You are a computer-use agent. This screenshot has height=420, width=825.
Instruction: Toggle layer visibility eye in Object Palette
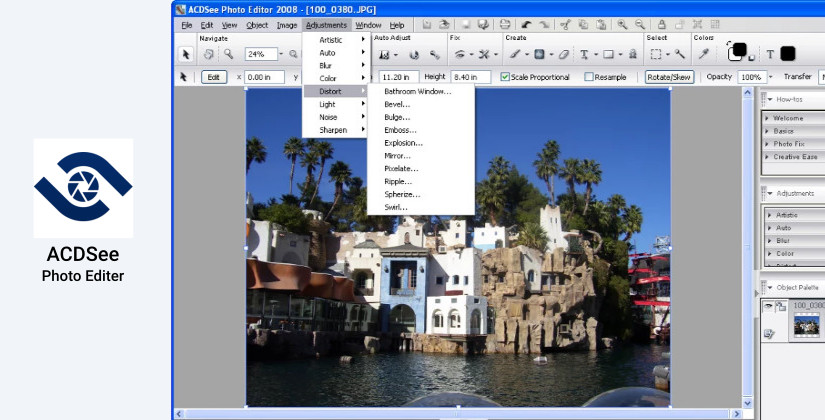coord(768,307)
